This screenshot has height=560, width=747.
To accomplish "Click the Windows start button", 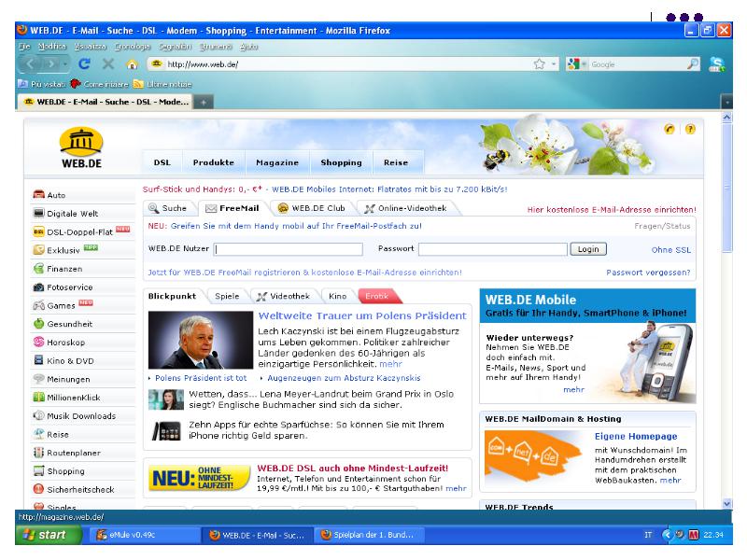I will [x=49, y=535].
